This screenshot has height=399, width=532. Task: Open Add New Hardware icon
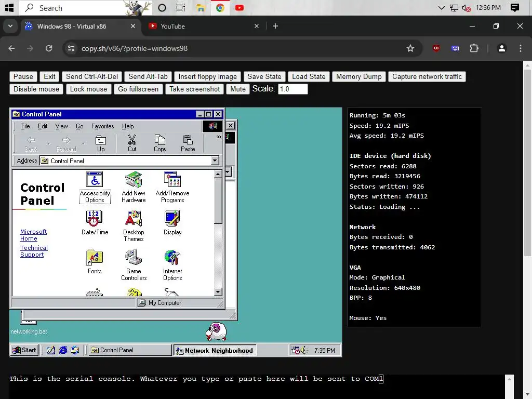134,187
